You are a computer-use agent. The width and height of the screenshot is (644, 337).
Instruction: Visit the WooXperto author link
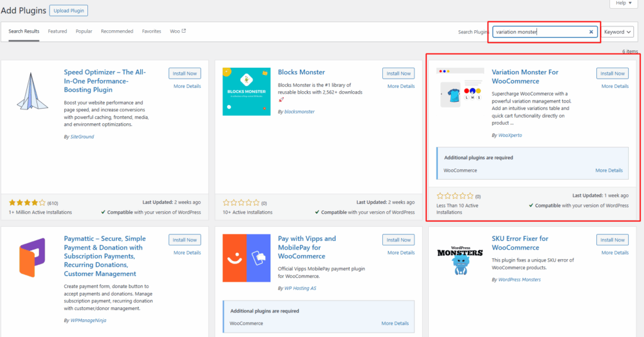click(x=510, y=135)
